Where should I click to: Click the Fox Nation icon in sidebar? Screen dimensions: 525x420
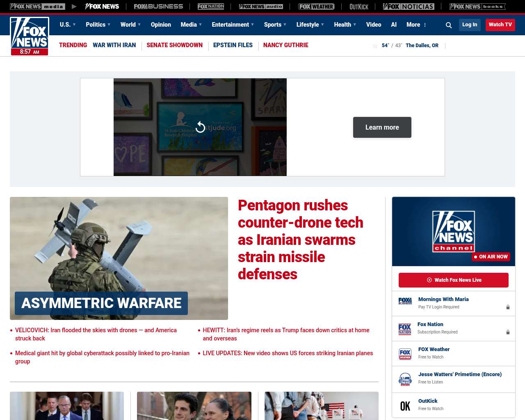click(x=405, y=329)
